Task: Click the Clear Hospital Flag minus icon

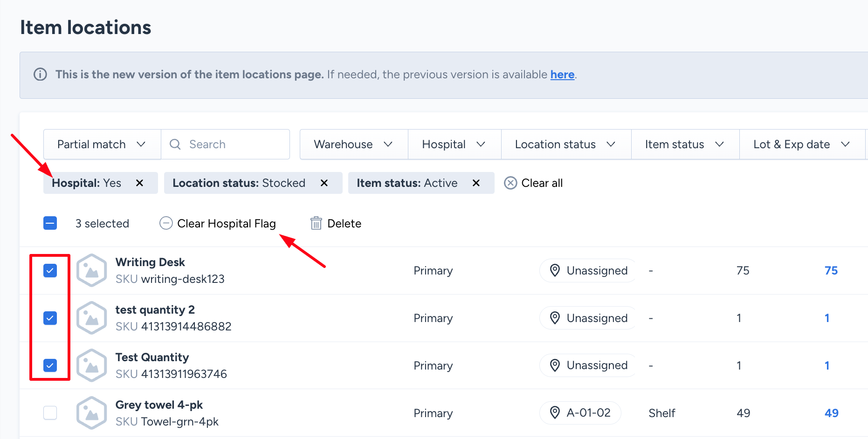Action: (166, 224)
